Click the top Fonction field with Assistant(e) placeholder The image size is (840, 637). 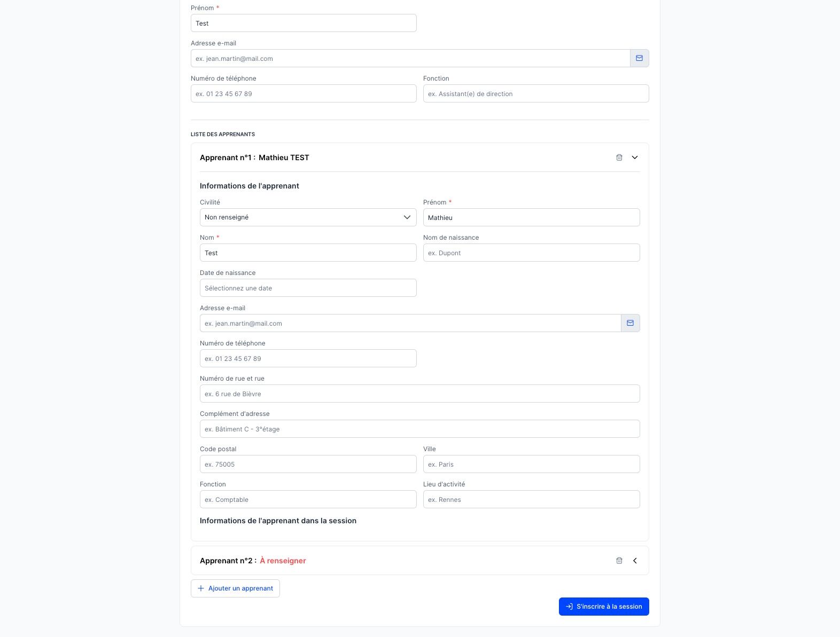536,93
